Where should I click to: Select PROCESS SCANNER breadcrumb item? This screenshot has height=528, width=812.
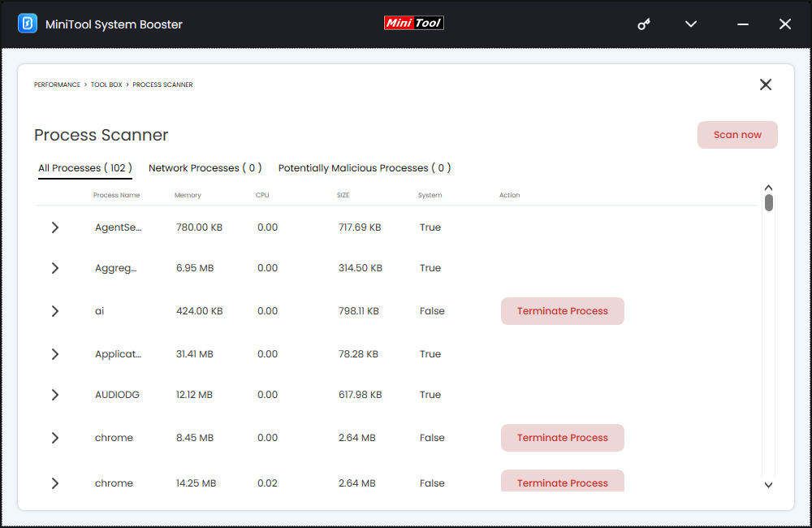coord(162,84)
